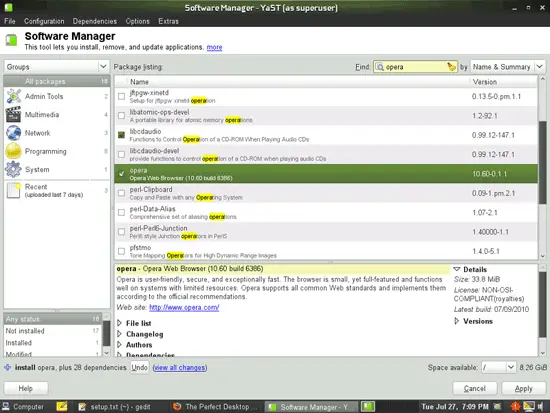The width and height of the screenshot is (550, 413).
Task: Expand the Versions section
Action: (457, 321)
